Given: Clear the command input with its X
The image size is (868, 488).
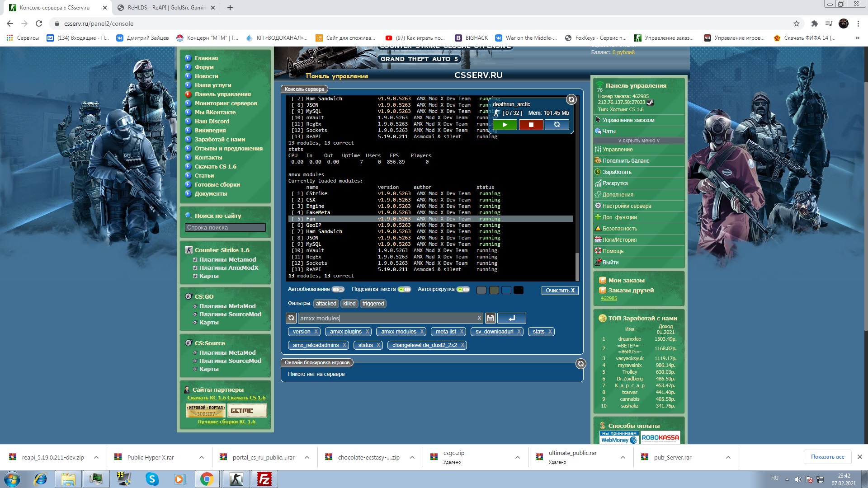Looking at the screenshot, I should click(x=479, y=318).
